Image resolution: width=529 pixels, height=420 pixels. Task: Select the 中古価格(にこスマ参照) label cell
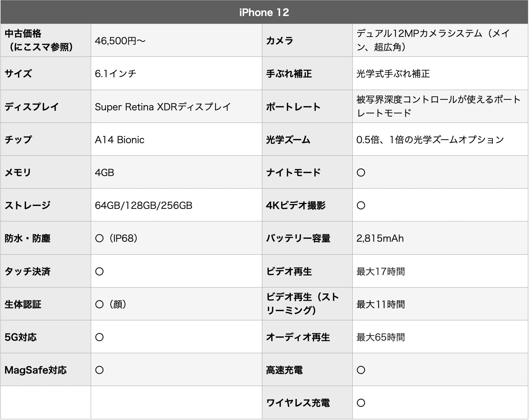pyautogui.click(x=46, y=40)
